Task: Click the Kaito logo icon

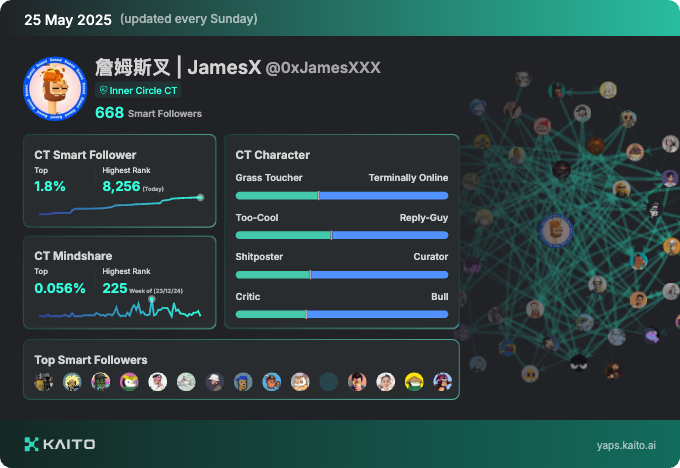Action: tap(31, 444)
